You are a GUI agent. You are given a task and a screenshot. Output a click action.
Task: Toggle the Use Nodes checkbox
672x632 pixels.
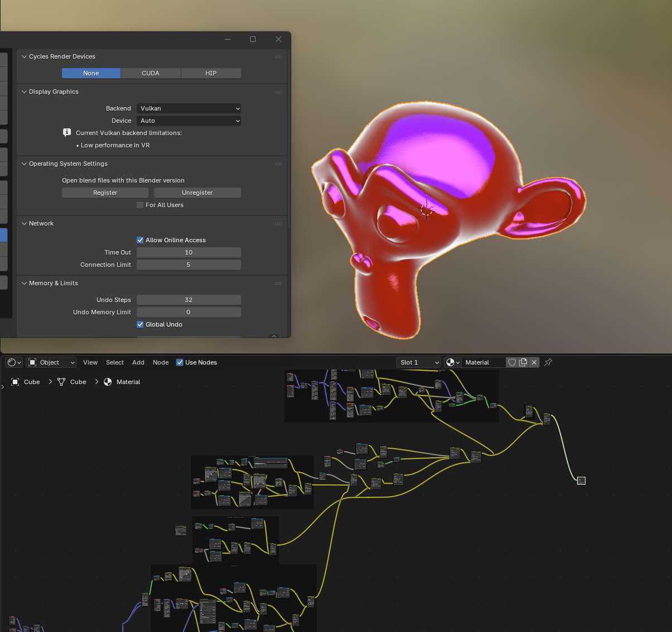pyautogui.click(x=180, y=362)
